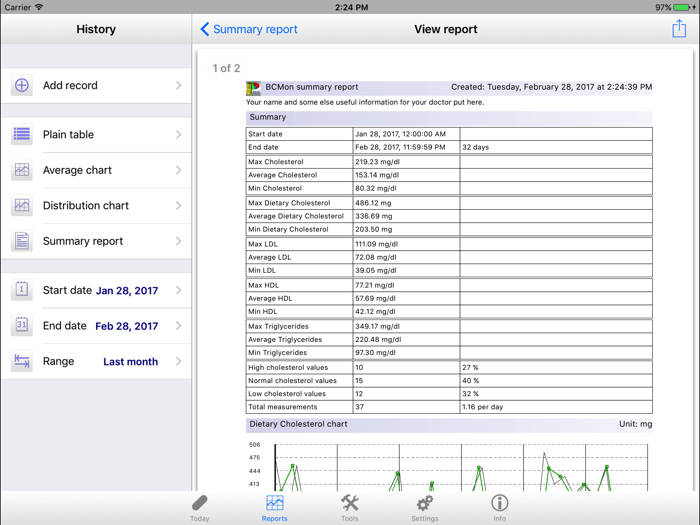Select the Average chart icon
This screenshot has height=525, width=700.
pyautogui.click(x=22, y=171)
